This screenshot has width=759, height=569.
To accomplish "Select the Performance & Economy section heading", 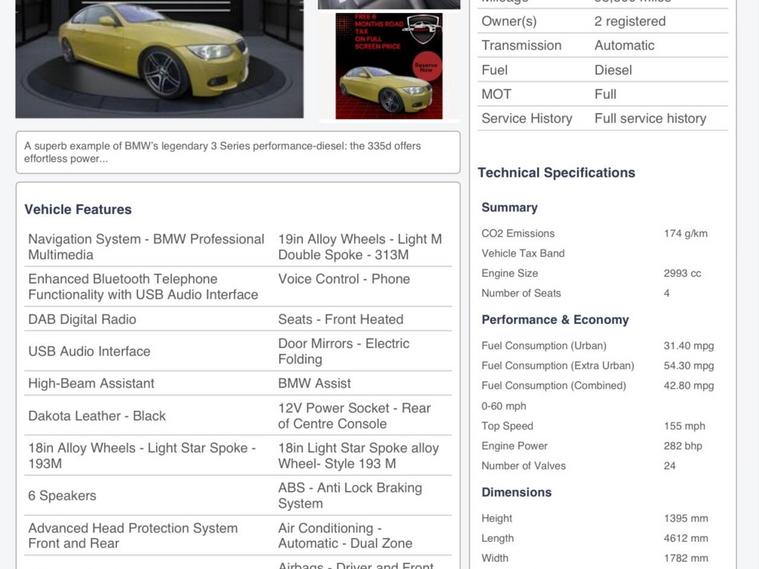I will [x=555, y=320].
